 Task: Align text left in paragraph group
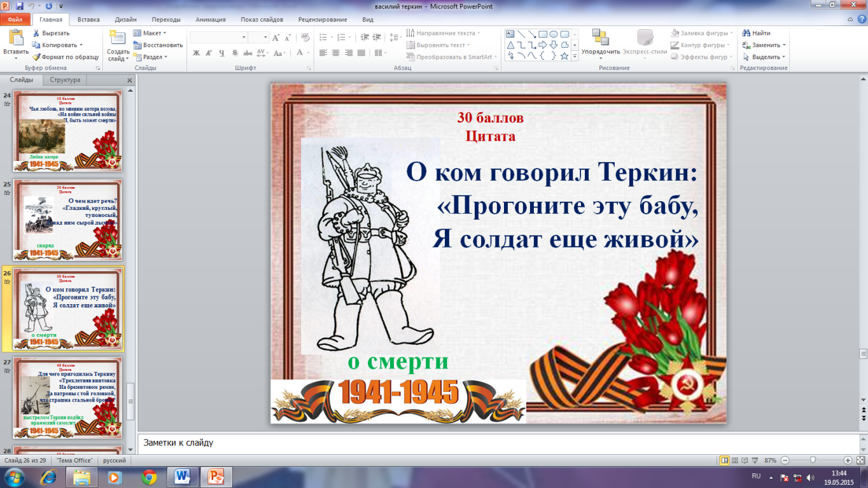pos(323,53)
